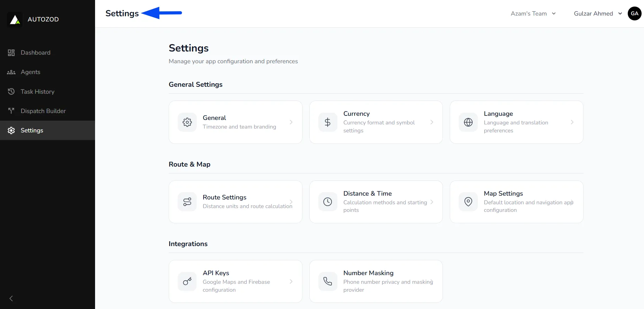644x309 pixels.
Task: Select Settings in the sidebar menu
Action: coord(47,130)
